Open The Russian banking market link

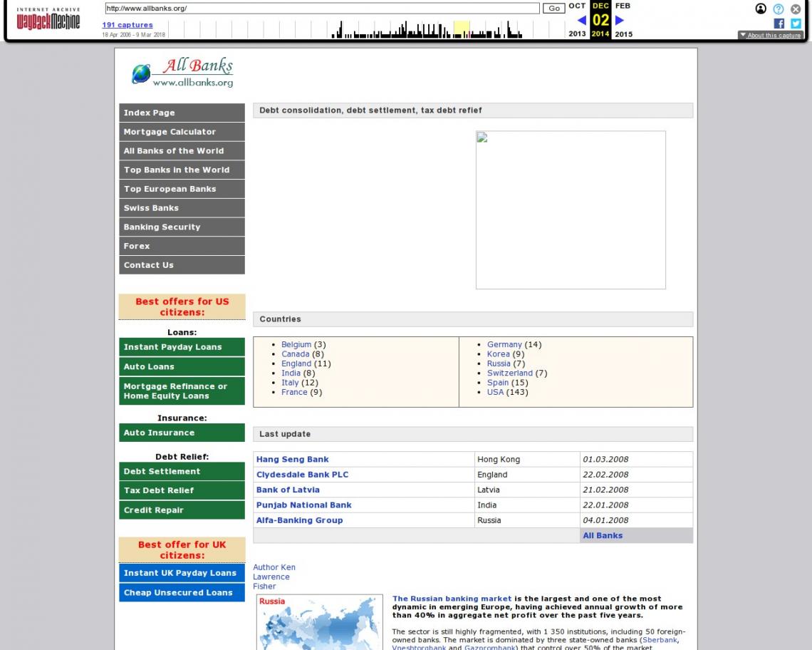pyautogui.click(x=452, y=599)
